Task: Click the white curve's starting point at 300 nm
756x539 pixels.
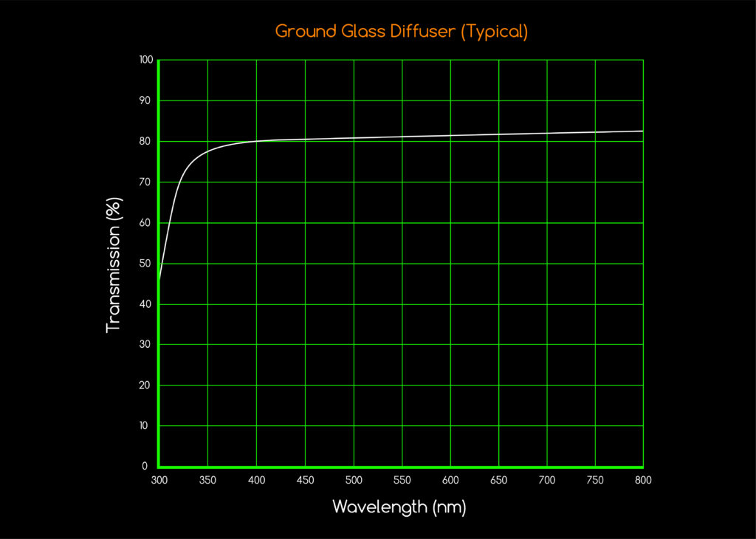Action: pyautogui.click(x=159, y=280)
